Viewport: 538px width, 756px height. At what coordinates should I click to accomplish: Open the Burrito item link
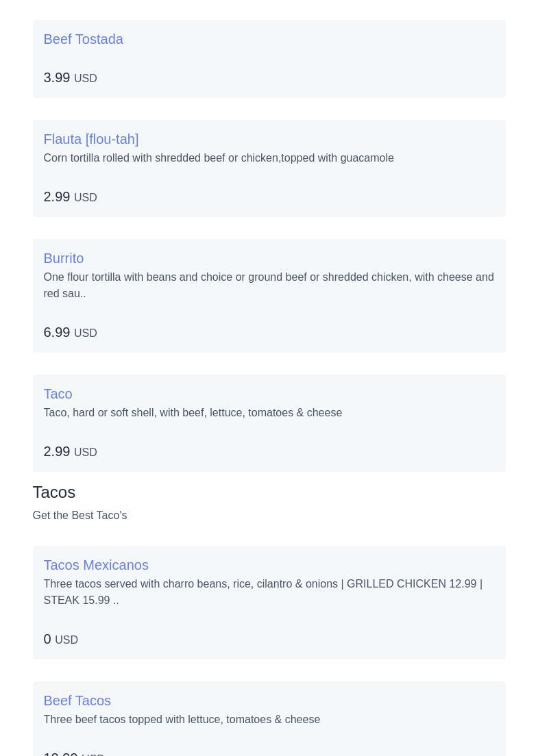[63, 258]
